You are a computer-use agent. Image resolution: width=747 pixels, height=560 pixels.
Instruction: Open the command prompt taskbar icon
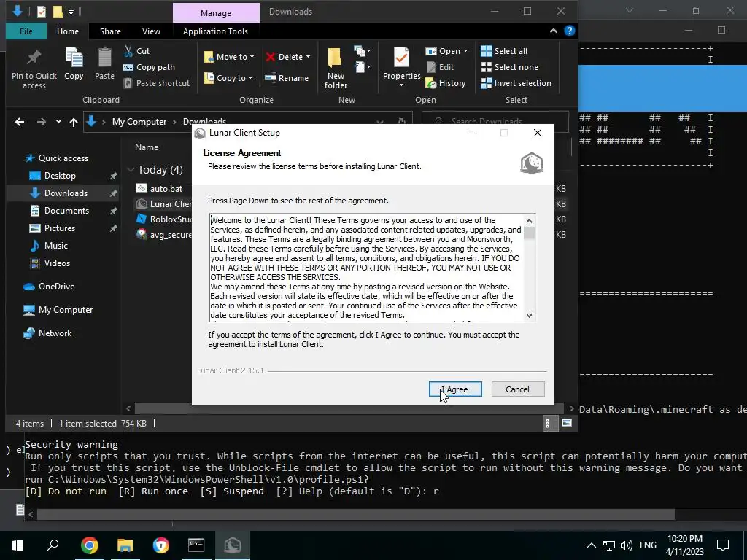pyautogui.click(x=196, y=545)
